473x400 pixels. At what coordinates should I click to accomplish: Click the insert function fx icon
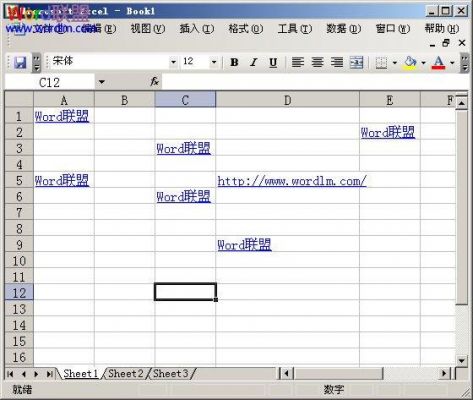pos(154,82)
